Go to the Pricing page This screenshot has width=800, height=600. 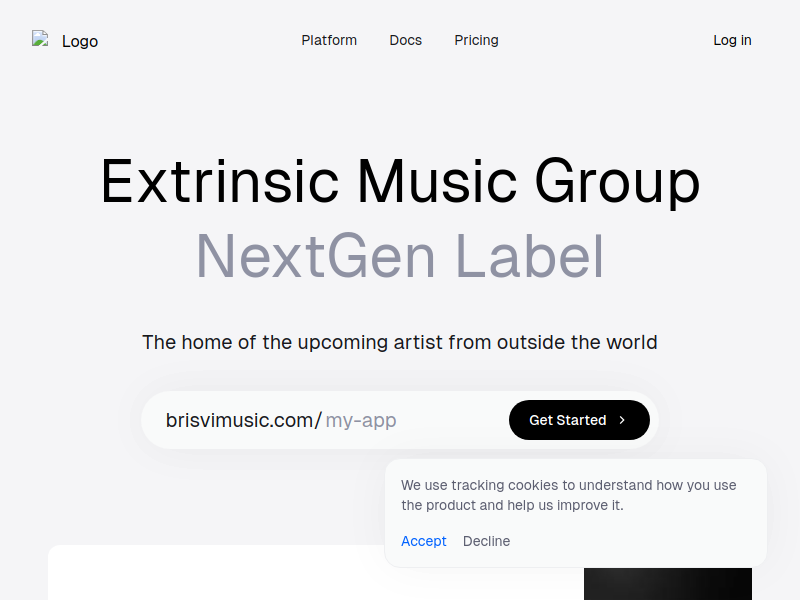477,40
